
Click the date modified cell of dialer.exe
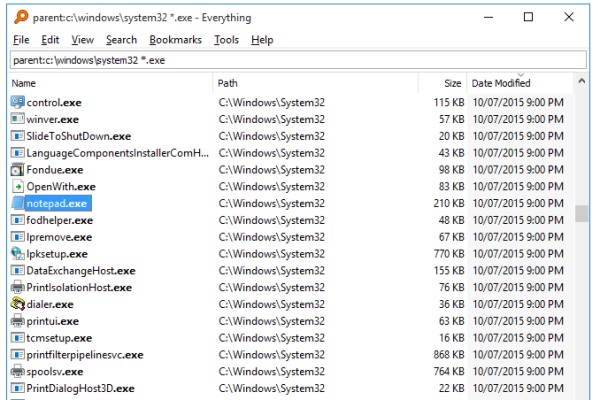coord(518,304)
